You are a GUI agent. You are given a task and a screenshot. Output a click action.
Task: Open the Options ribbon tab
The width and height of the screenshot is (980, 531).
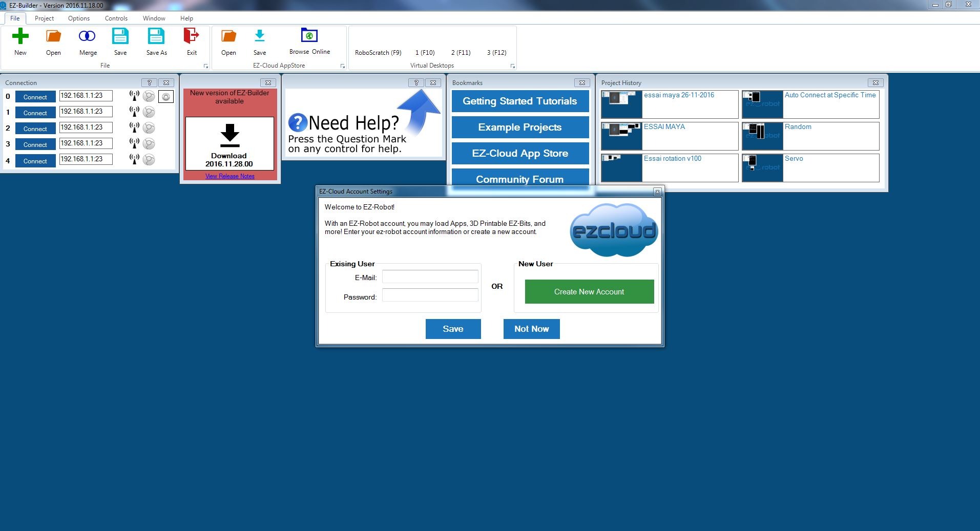pyautogui.click(x=79, y=18)
